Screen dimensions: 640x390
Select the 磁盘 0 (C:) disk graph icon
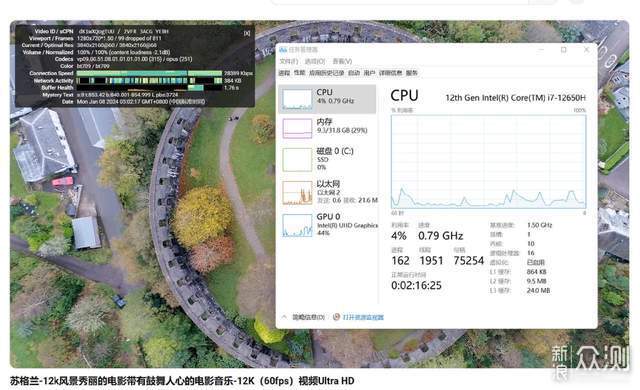pyautogui.click(x=297, y=160)
